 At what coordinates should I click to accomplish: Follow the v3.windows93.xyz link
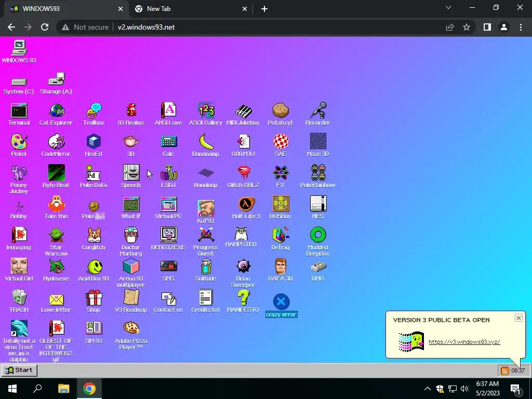pyautogui.click(x=464, y=342)
